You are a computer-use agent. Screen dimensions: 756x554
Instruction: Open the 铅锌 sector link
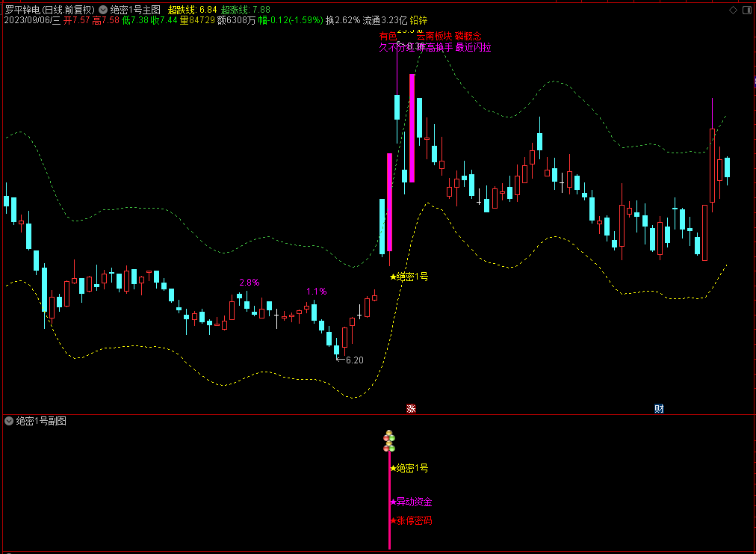[418, 21]
